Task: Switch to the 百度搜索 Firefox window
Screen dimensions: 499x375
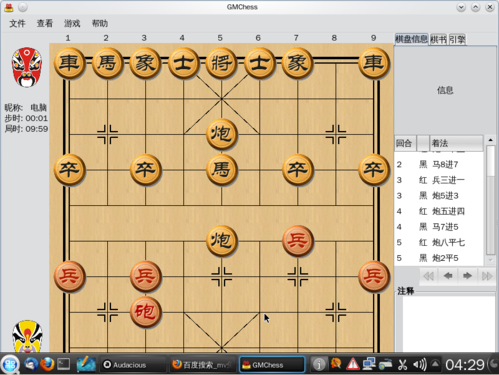Action: [x=202, y=365]
